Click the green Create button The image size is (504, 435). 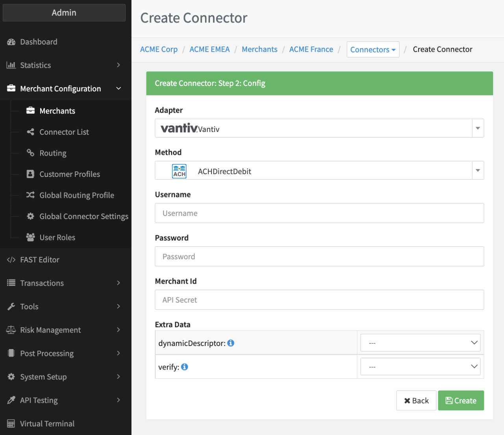tap(461, 400)
